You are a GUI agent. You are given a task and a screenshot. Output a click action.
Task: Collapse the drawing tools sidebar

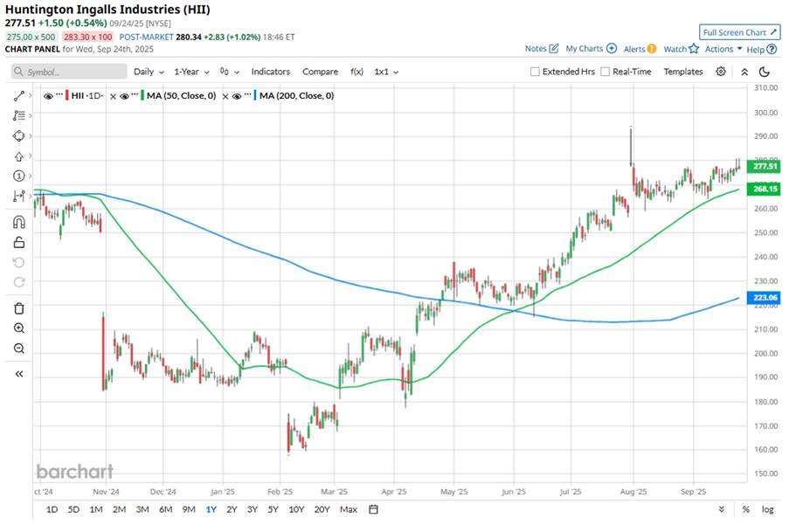(x=19, y=374)
